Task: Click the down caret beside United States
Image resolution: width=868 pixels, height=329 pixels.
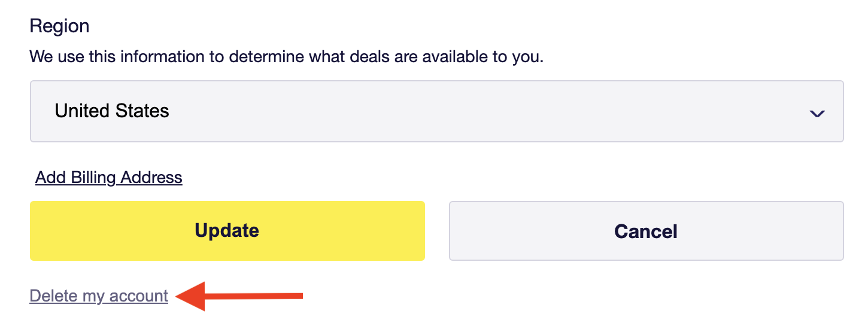Action: click(817, 113)
